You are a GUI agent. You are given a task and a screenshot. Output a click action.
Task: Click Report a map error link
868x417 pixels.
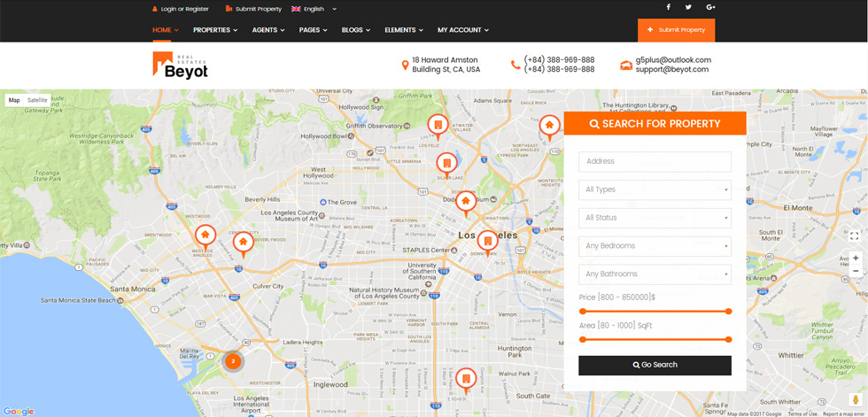(x=843, y=413)
